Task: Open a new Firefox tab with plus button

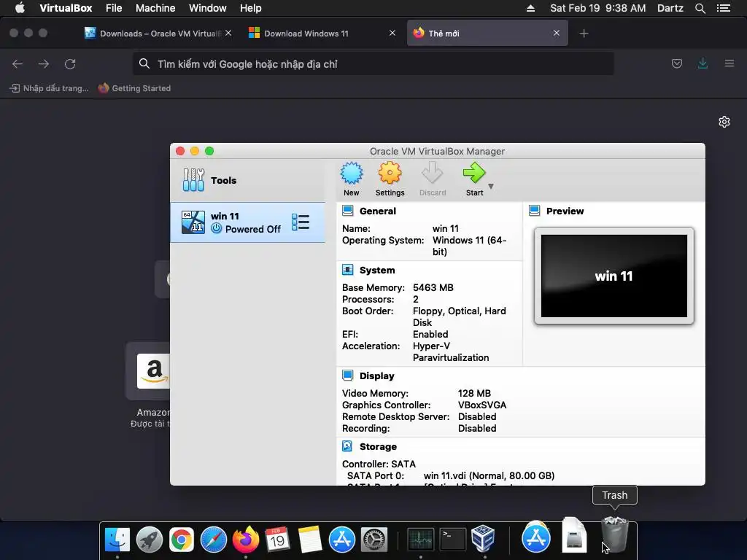Action: click(584, 34)
